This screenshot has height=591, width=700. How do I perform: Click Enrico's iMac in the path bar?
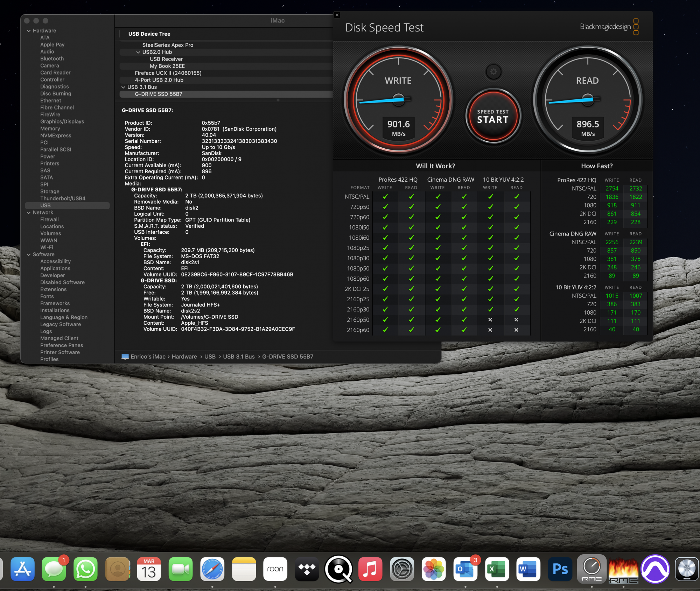pos(148,357)
